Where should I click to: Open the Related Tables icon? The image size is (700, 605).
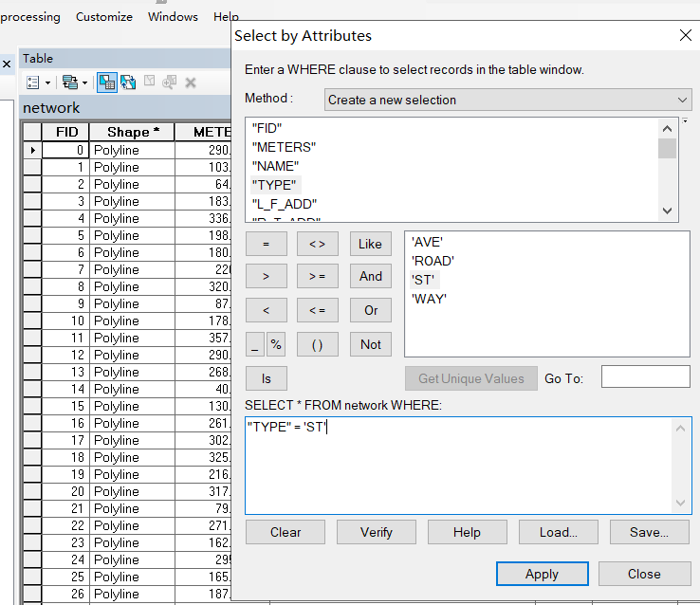pyautogui.click(x=70, y=82)
